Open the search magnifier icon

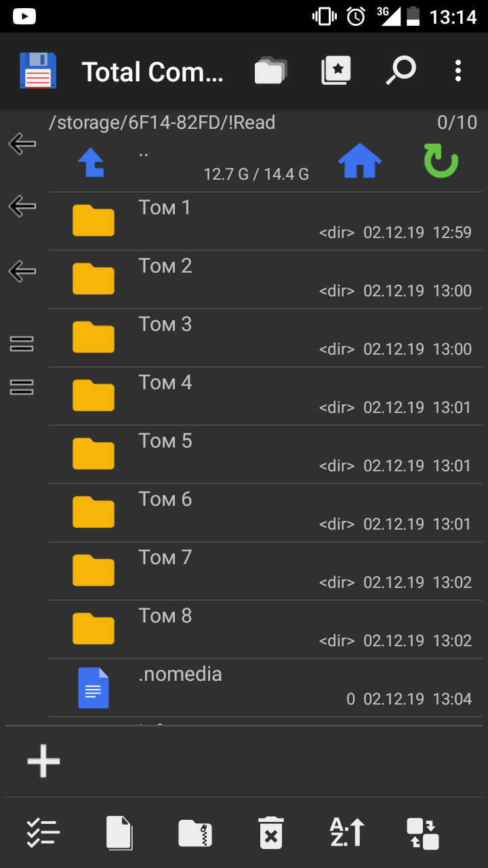401,71
